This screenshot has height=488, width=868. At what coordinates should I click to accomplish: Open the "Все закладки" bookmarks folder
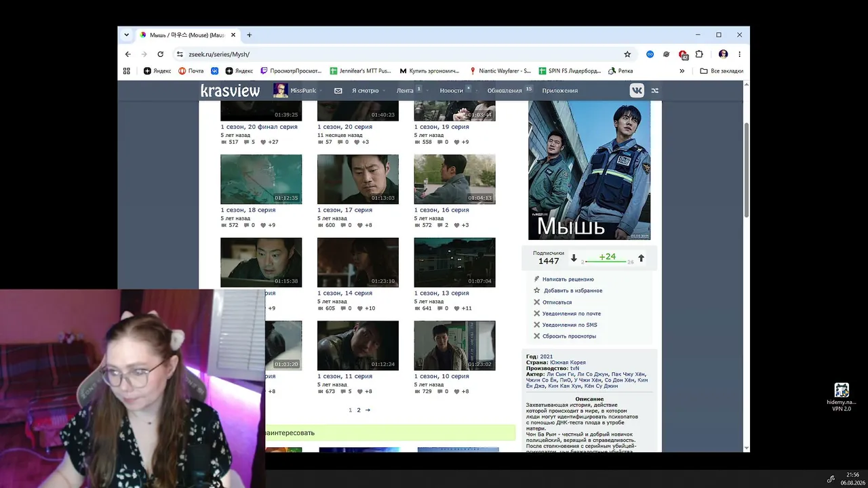[x=722, y=70]
